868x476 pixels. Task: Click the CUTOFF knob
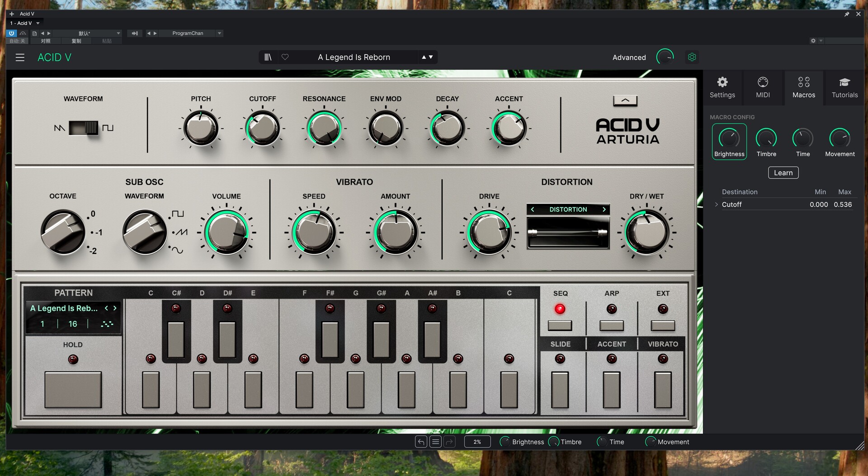pyautogui.click(x=262, y=128)
